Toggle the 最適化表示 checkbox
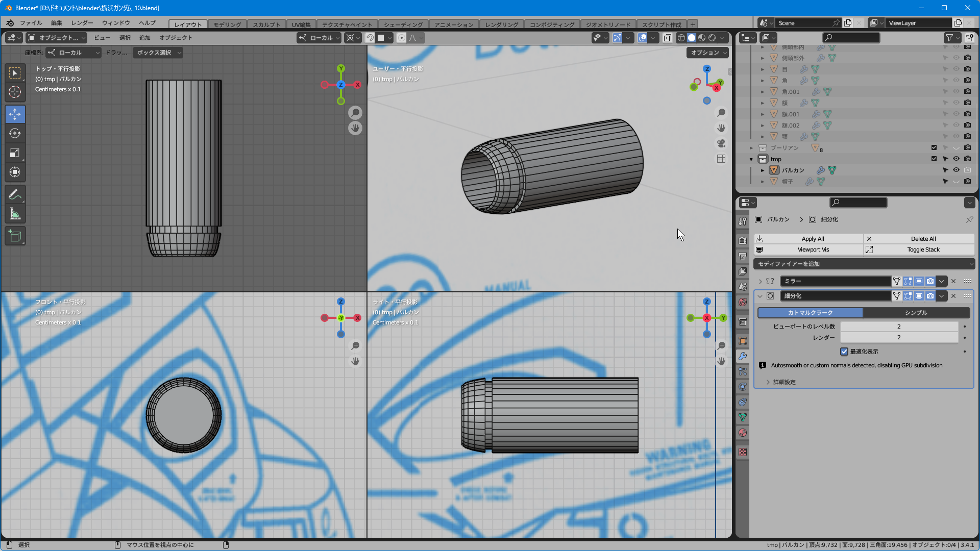 [844, 352]
